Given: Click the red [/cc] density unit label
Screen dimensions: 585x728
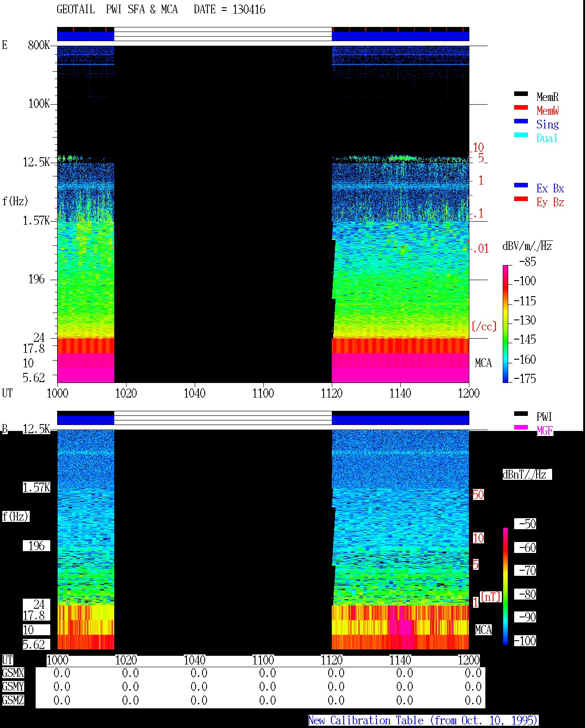Looking at the screenshot, I should 484,326.
